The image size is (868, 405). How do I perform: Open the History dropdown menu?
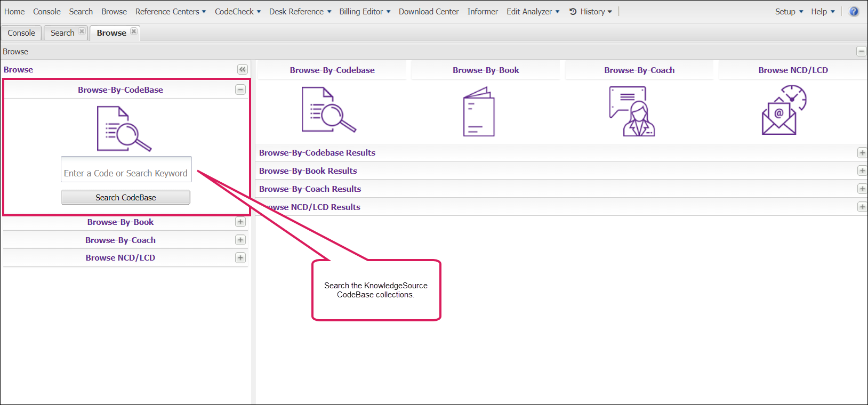pyautogui.click(x=591, y=11)
